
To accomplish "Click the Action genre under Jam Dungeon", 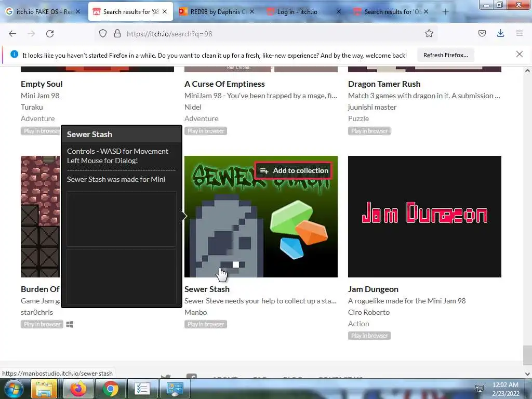I will click(x=358, y=324).
